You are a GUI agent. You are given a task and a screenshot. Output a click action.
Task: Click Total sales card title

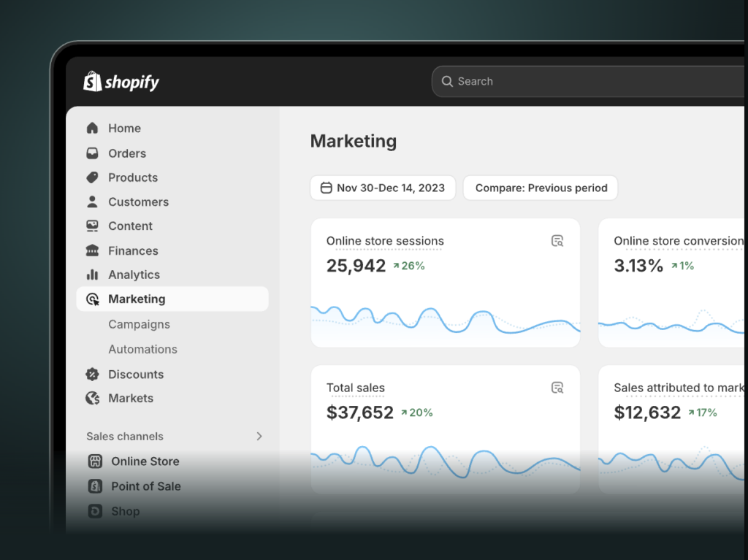point(356,388)
